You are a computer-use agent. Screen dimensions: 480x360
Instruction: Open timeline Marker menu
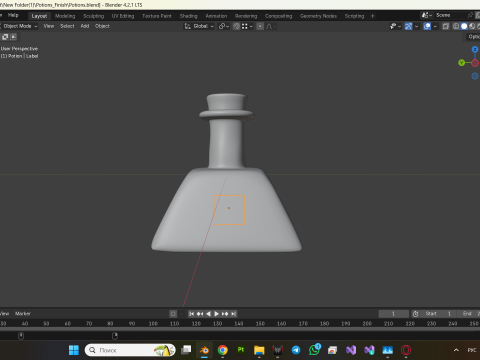point(23,314)
